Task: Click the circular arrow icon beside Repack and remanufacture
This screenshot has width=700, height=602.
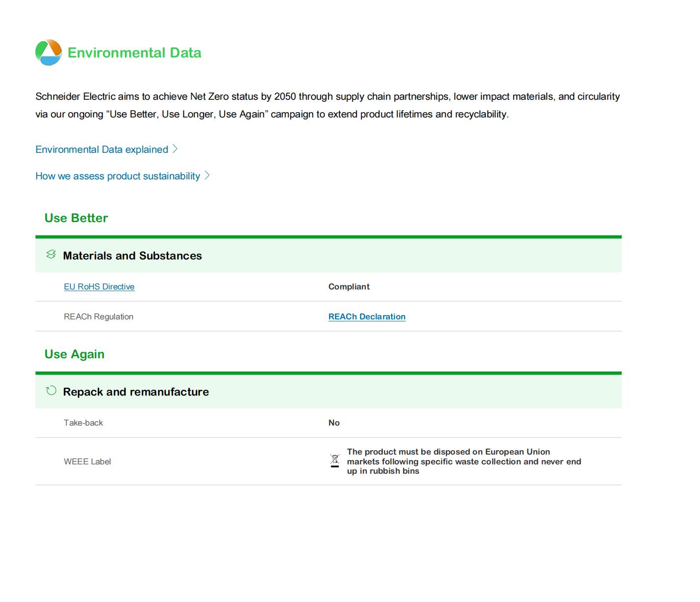Action: (51, 391)
